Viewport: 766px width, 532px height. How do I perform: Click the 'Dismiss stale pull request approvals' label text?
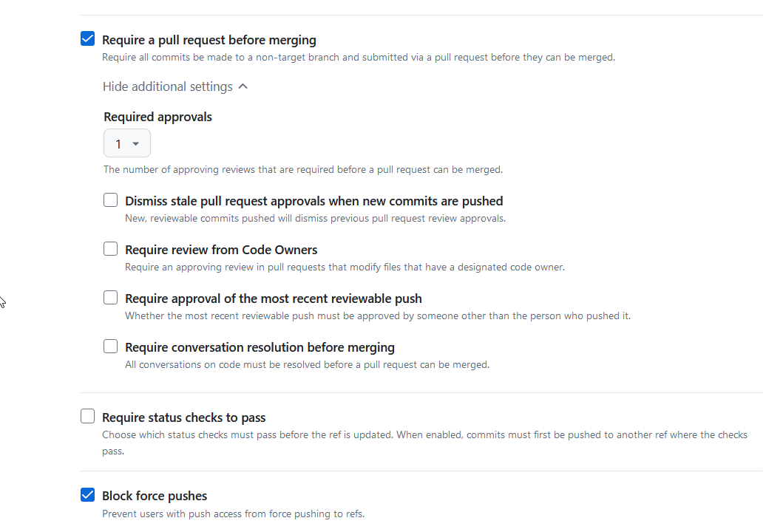314,201
